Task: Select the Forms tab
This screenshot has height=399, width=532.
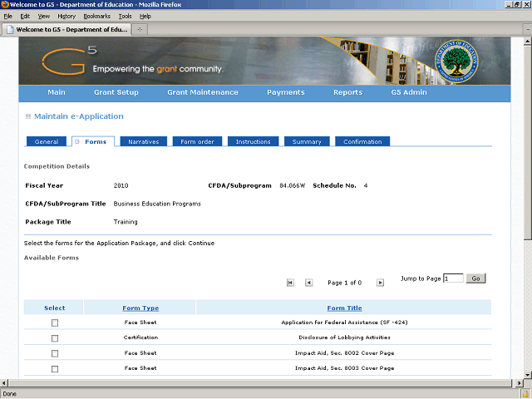Action: point(93,141)
